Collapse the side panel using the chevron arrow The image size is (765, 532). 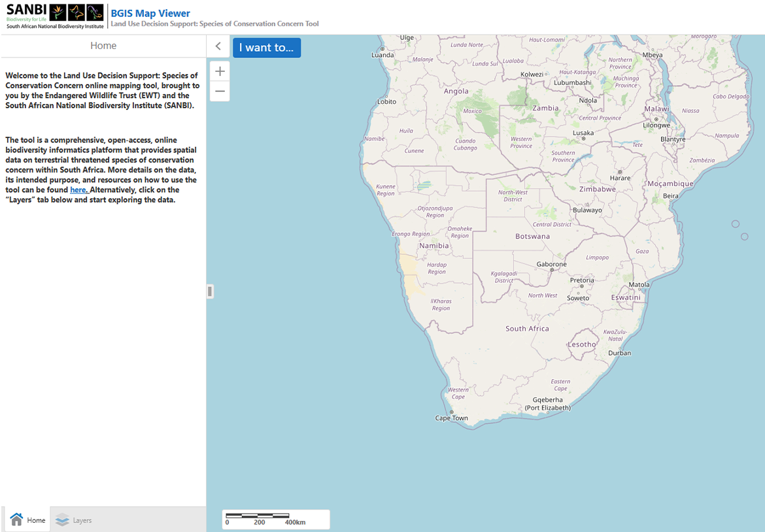pyautogui.click(x=218, y=46)
